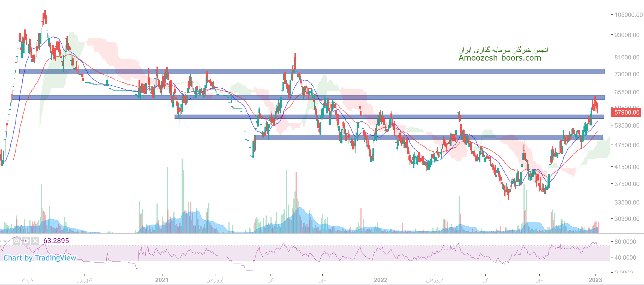Select the RSI value 63.2895 in the legend
The width and height of the screenshot is (644, 285).
click(56, 241)
